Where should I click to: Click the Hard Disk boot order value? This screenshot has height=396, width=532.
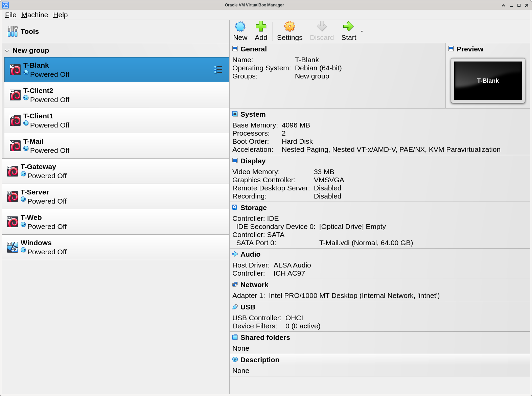(297, 141)
